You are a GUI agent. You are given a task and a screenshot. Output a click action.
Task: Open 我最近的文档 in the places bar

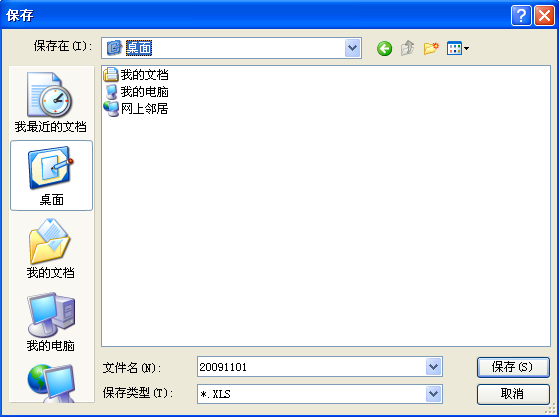(51, 102)
